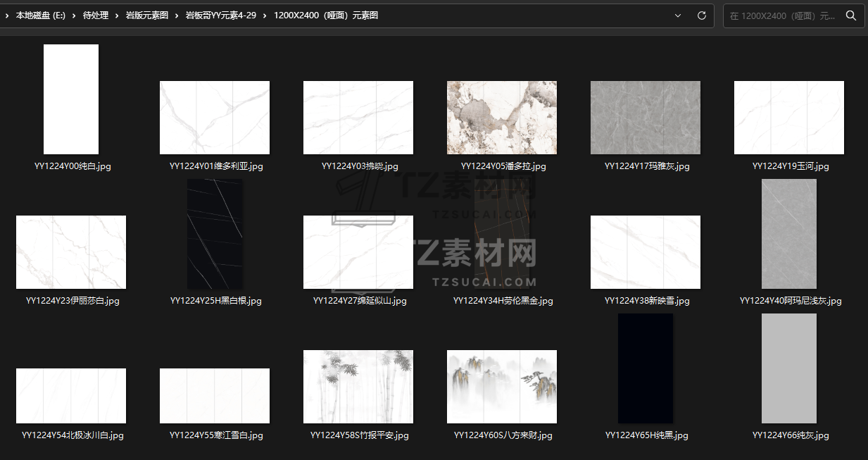This screenshot has width=868, height=460.
Task: Select file name YY1224Y34H劳伦黑金.jpg
Action: 503,301
